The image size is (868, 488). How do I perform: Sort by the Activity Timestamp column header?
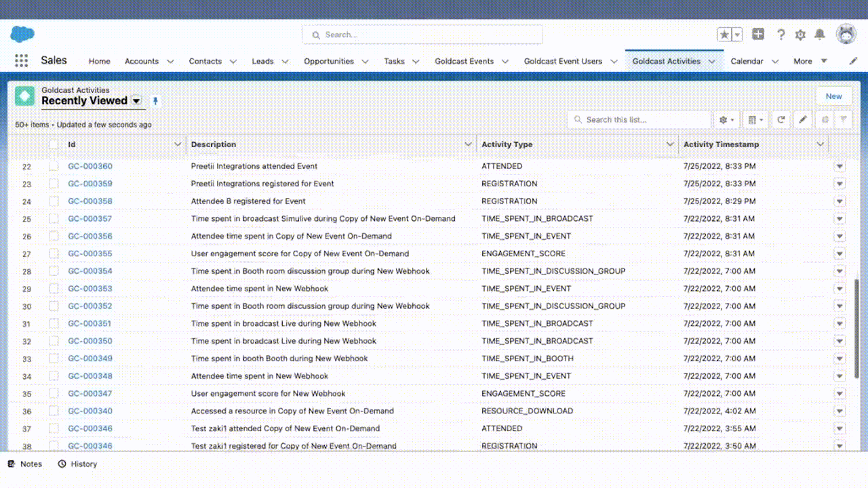click(x=721, y=144)
